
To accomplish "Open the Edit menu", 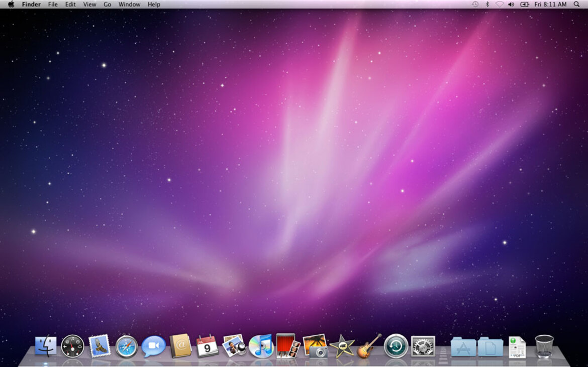I will (x=70, y=4).
